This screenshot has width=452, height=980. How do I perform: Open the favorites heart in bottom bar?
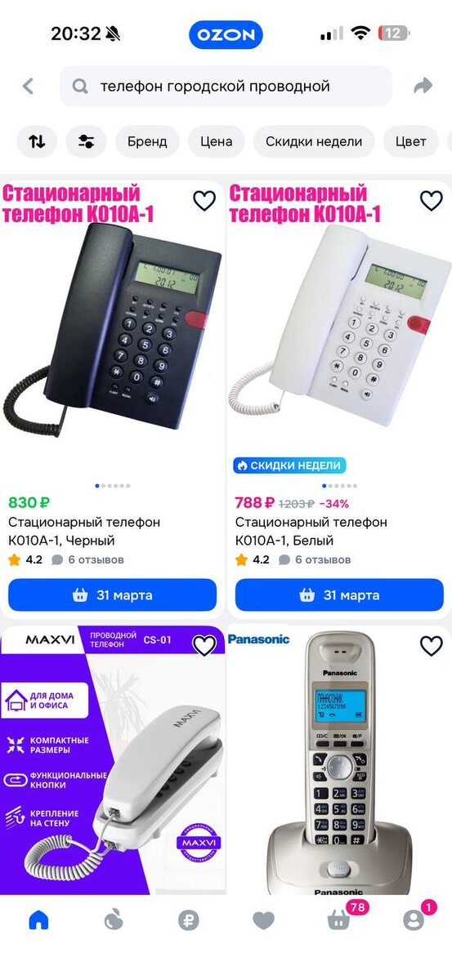[263, 921]
